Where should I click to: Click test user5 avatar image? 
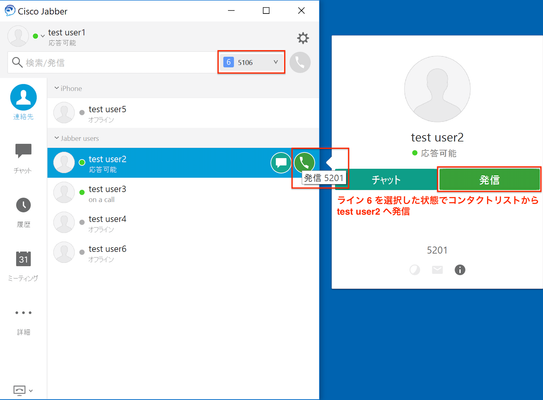tap(64, 113)
